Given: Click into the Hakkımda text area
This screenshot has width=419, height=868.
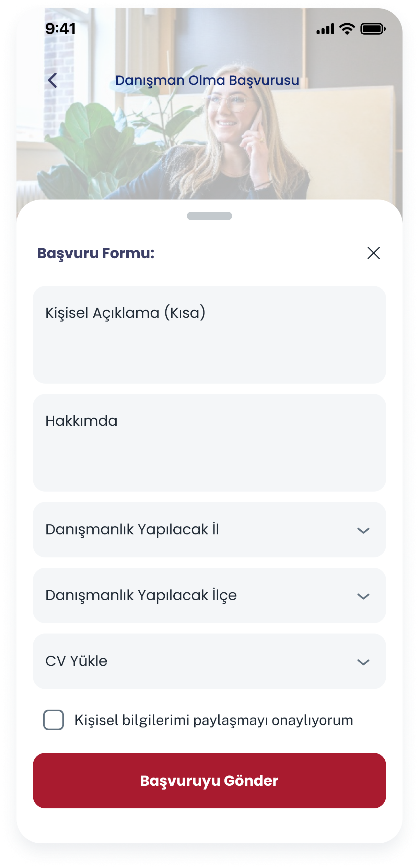Looking at the screenshot, I should (209, 443).
